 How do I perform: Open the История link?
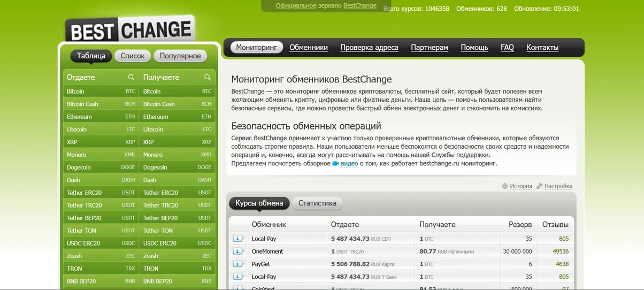(521, 186)
